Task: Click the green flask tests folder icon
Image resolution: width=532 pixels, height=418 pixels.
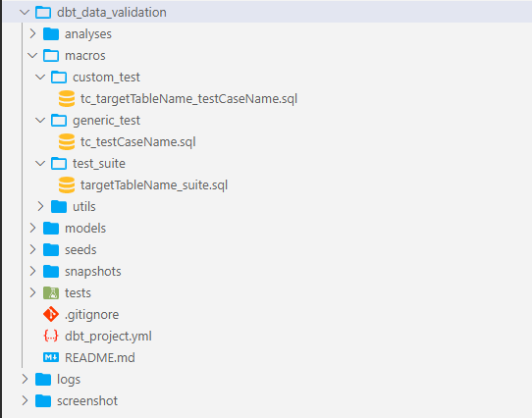Action: (51, 292)
